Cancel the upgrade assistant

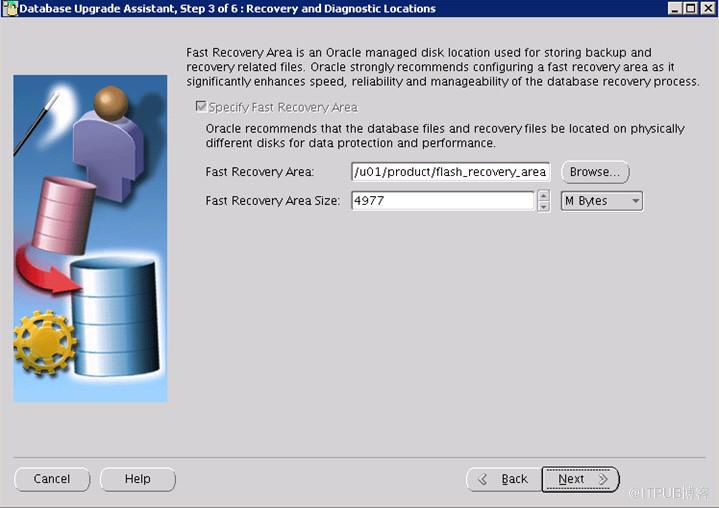click(52, 479)
